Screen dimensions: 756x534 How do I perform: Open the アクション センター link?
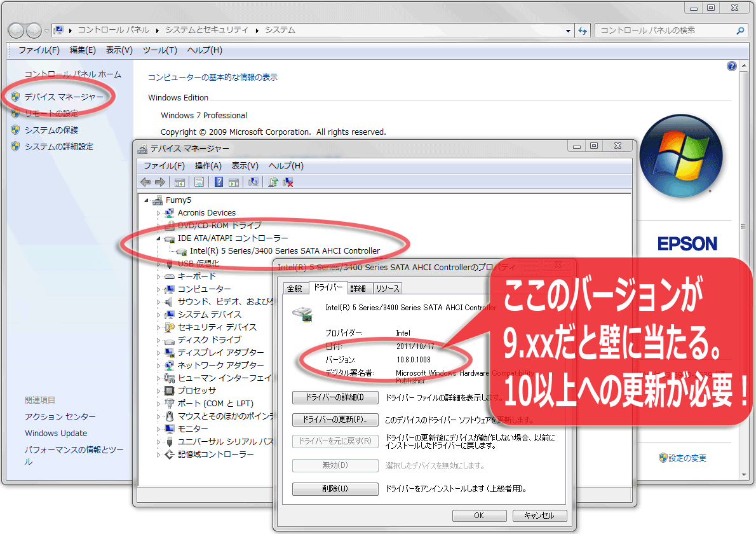60,416
